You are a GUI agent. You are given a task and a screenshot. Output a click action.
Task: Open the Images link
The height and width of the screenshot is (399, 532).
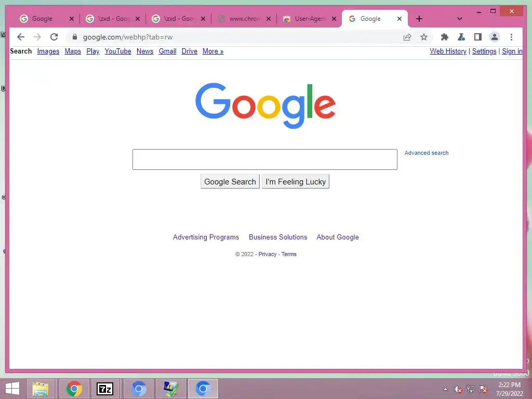48,51
